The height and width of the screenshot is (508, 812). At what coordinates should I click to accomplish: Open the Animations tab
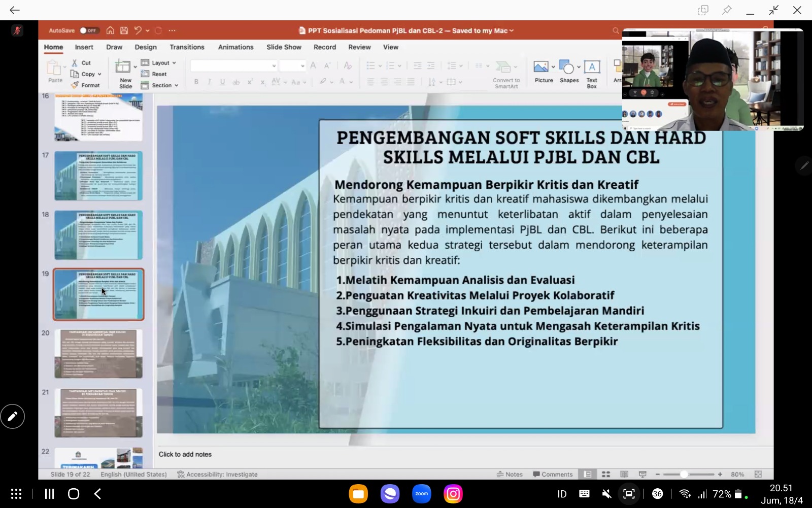point(235,47)
